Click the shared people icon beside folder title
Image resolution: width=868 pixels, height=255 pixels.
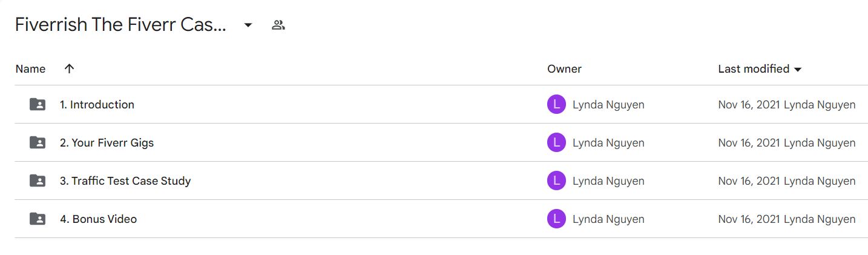[x=278, y=25]
